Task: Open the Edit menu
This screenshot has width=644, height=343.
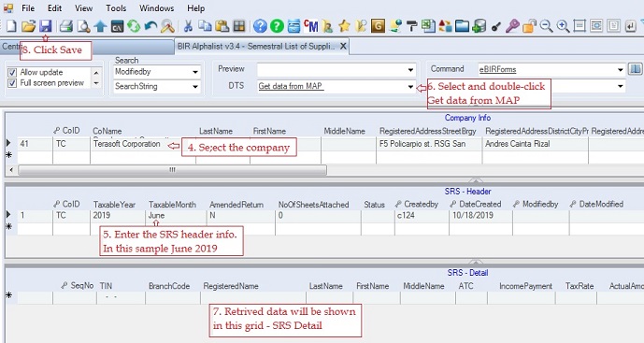Action: pyautogui.click(x=54, y=8)
